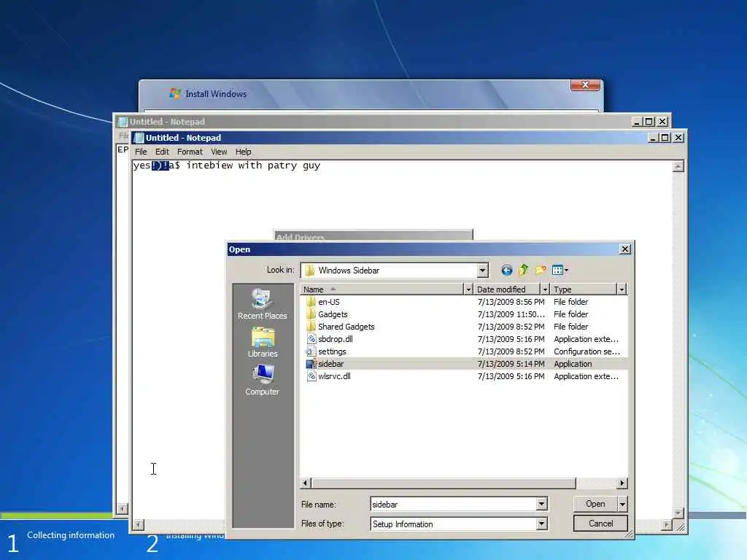Click the Windows flag icon in Install Windows

pyautogui.click(x=175, y=94)
